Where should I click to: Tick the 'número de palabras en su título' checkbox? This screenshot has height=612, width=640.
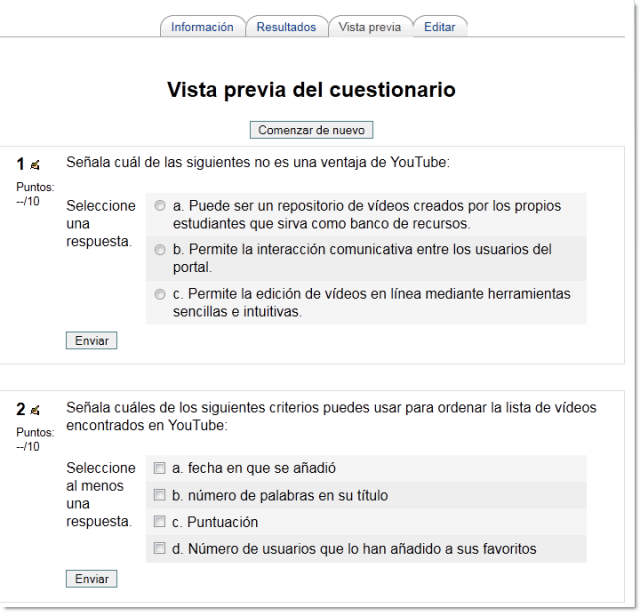[159, 495]
